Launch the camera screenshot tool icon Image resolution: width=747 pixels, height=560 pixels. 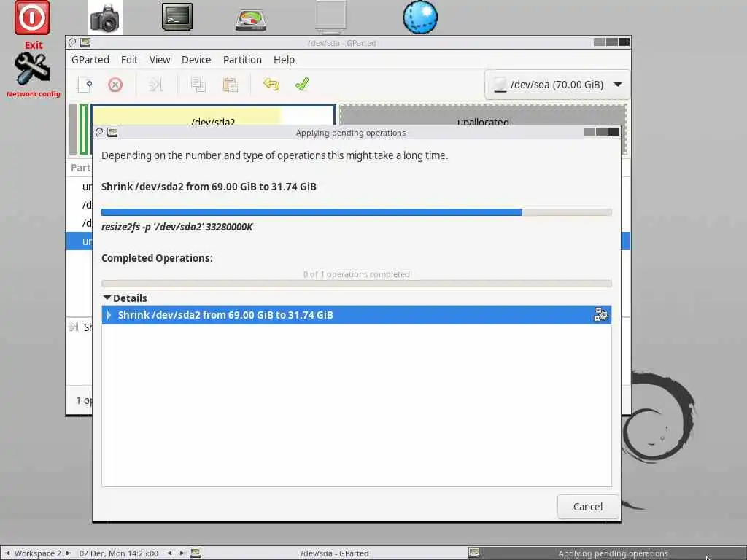pyautogui.click(x=104, y=18)
